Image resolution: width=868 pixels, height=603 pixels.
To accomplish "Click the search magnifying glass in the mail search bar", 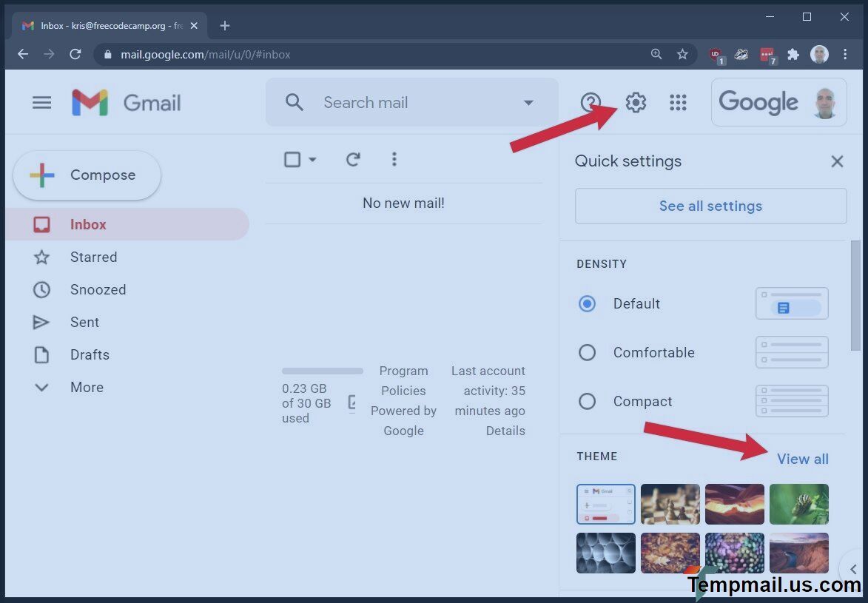I will 294,103.
